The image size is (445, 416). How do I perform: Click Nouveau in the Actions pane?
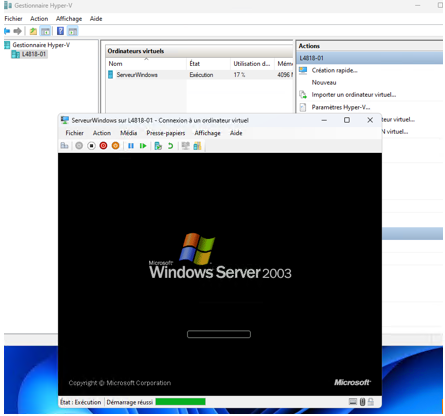tap(324, 82)
